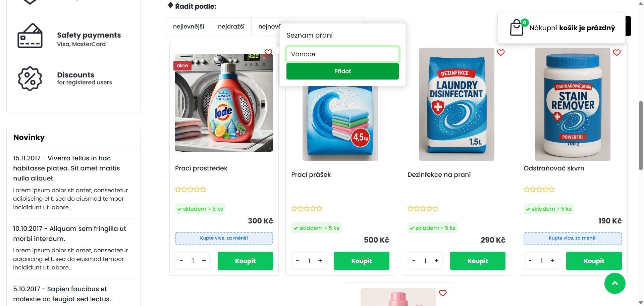Viewport: 644px width, 306px height.
Task: Toggle wishlist heart on Prací prostředek
Action: 268,53
